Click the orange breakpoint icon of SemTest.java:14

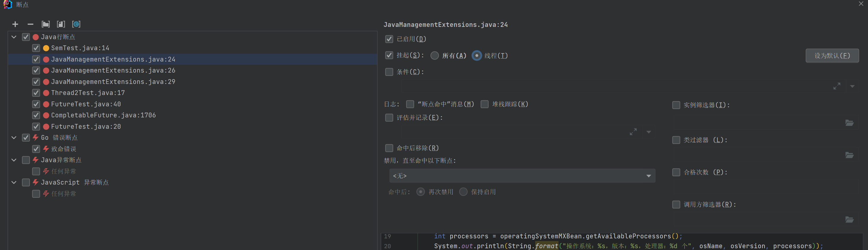pos(46,48)
